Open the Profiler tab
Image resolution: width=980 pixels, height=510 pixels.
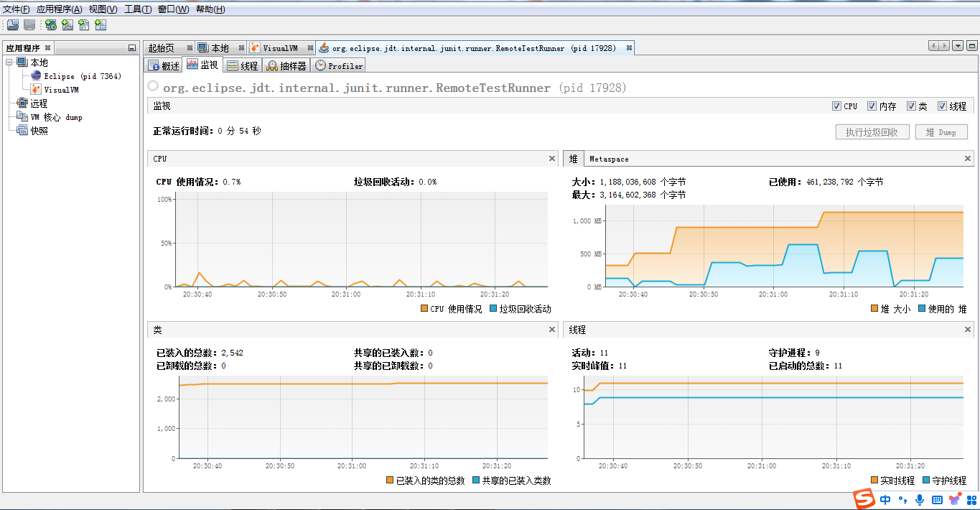click(339, 65)
